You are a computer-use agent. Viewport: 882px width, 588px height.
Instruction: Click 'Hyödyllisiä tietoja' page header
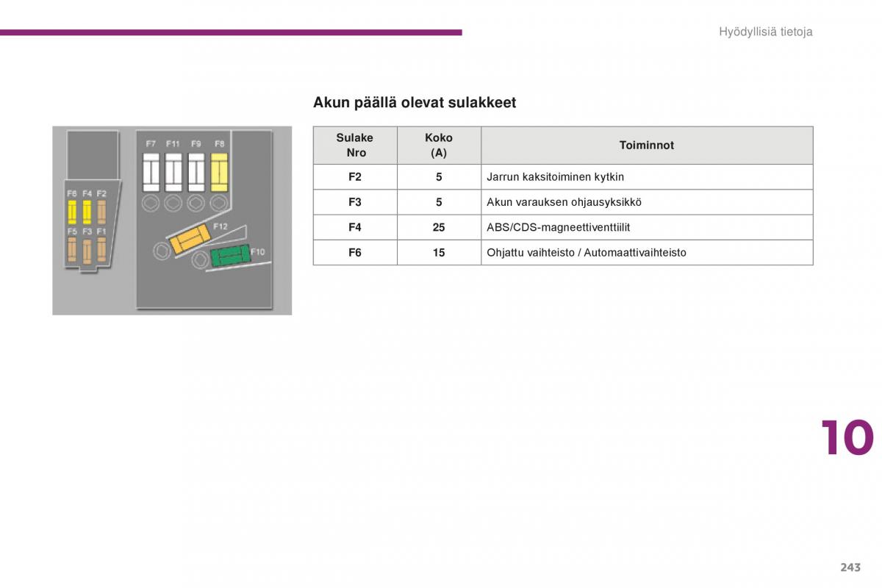[x=765, y=32]
